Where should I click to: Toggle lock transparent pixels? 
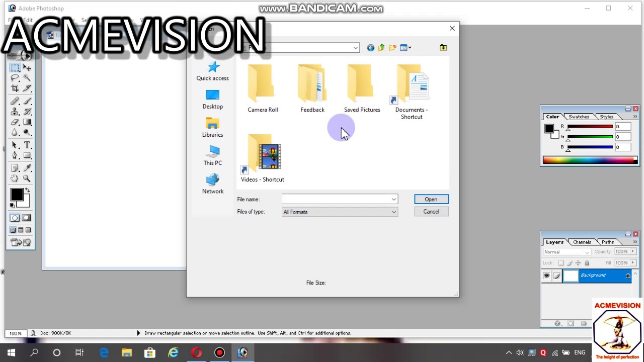click(561, 263)
